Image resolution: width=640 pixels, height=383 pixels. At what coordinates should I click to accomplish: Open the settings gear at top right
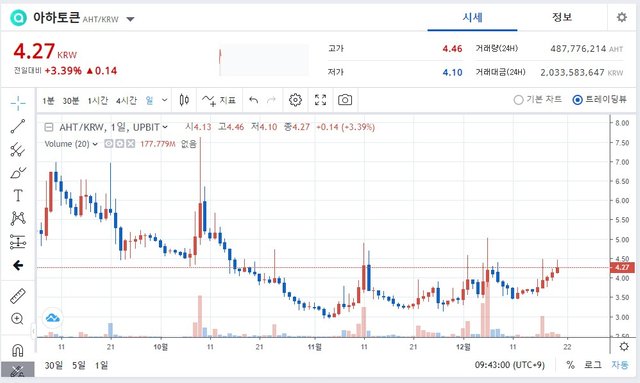[622, 17]
